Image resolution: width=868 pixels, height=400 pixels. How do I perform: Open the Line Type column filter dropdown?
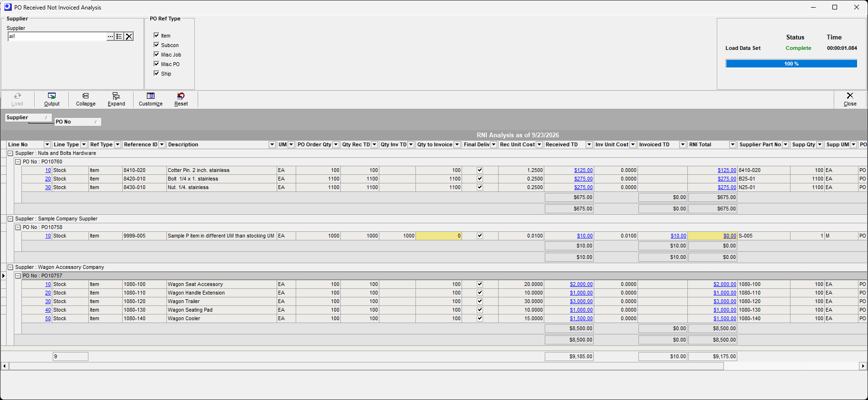[x=84, y=144]
